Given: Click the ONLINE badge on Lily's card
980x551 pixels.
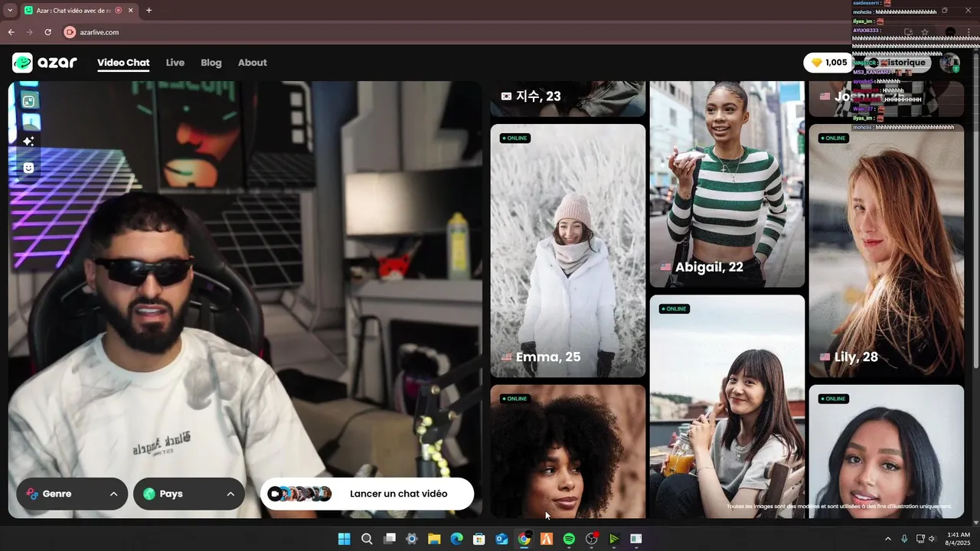Looking at the screenshot, I should (834, 139).
